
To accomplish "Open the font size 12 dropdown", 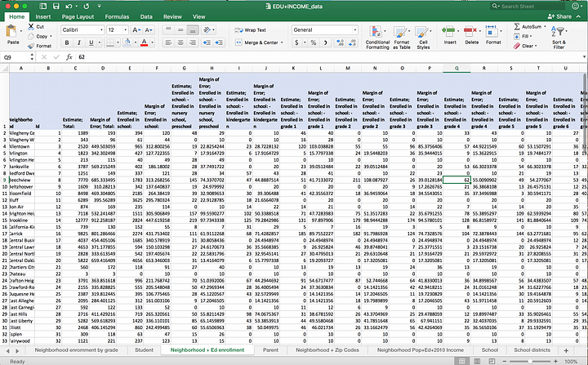I will pos(125,30).
